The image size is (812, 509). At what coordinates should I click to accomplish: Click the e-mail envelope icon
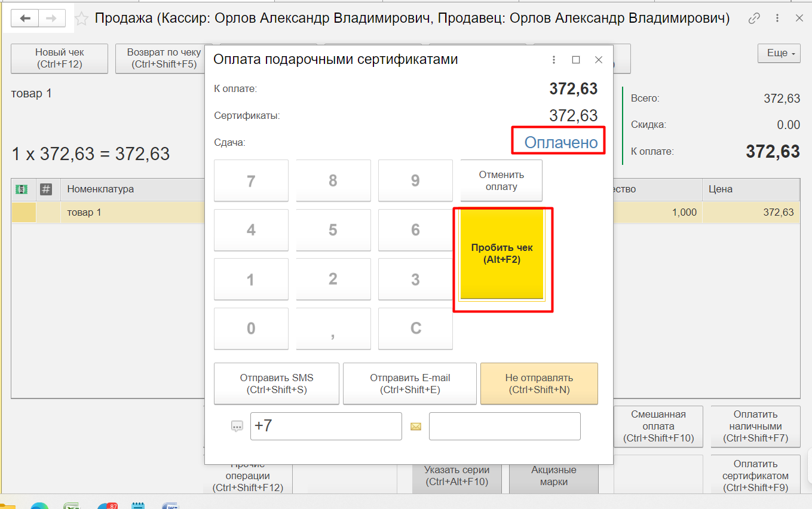[416, 427]
